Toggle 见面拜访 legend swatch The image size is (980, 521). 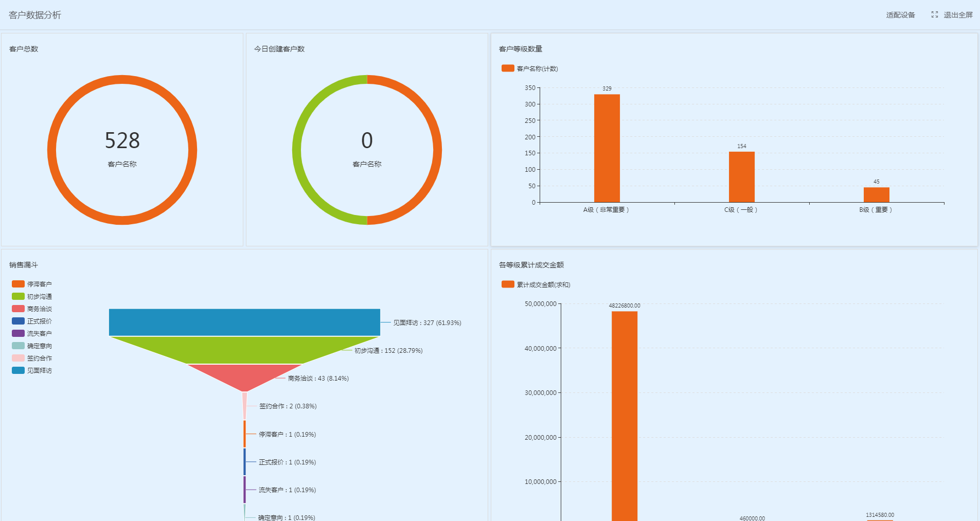coord(18,370)
